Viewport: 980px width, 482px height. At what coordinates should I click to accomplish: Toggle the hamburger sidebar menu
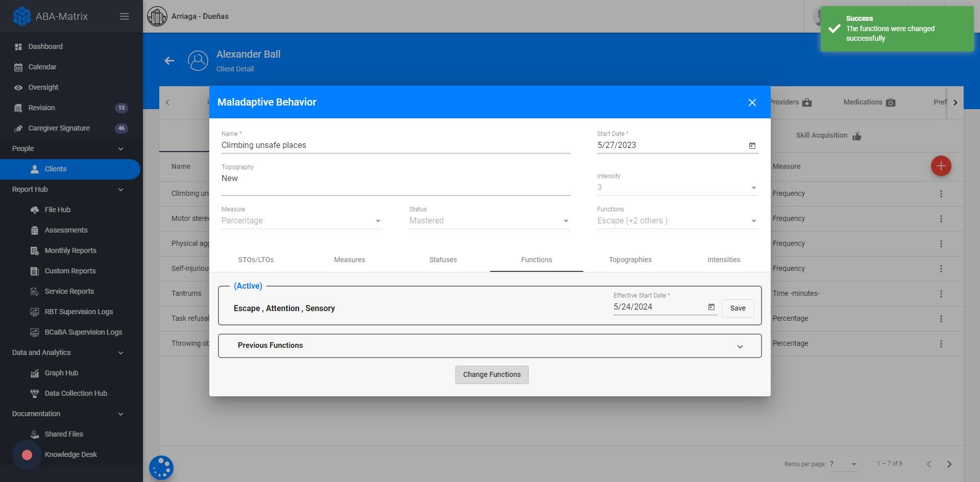pyautogui.click(x=124, y=16)
